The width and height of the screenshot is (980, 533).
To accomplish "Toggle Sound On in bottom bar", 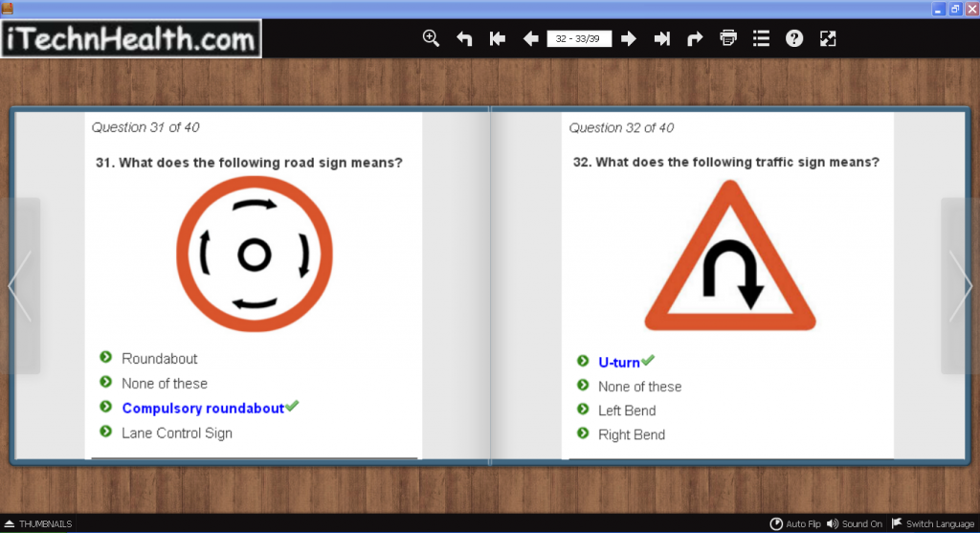I will (x=855, y=523).
